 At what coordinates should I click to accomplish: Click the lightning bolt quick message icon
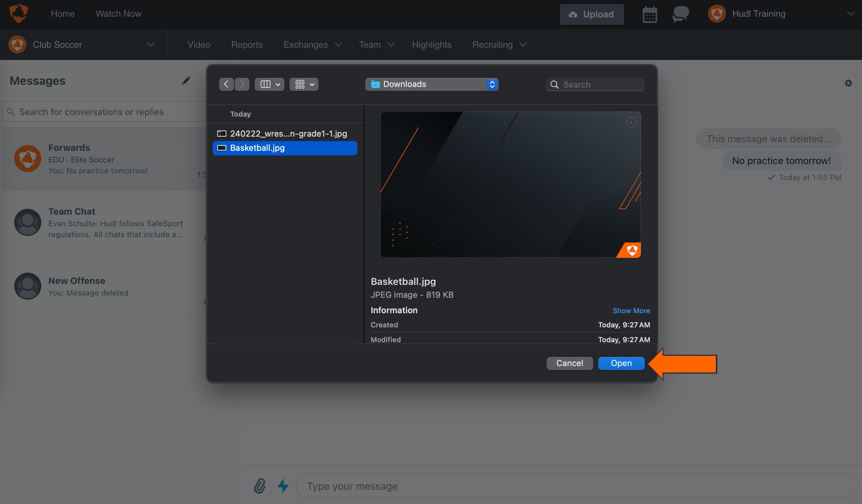[283, 486]
